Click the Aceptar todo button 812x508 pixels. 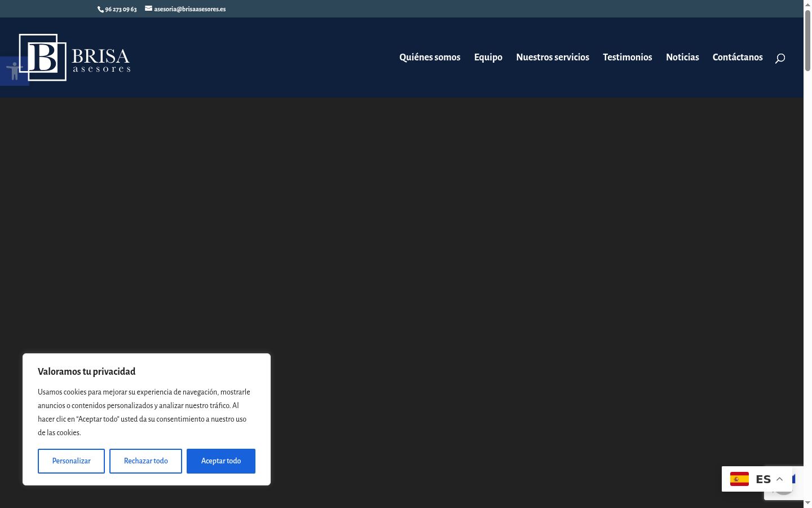click(221, 461)
